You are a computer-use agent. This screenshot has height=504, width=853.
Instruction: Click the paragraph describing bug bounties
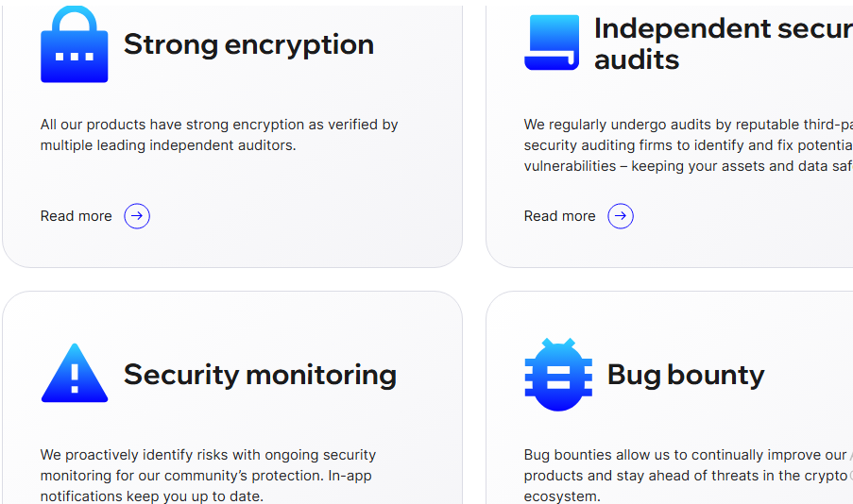coord(685,475)
